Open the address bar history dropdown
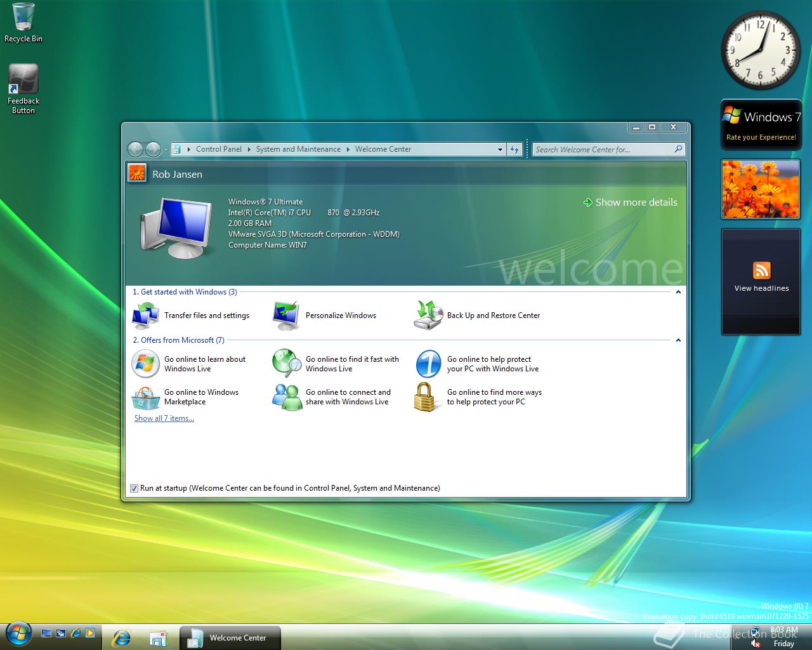 [500, 150]
